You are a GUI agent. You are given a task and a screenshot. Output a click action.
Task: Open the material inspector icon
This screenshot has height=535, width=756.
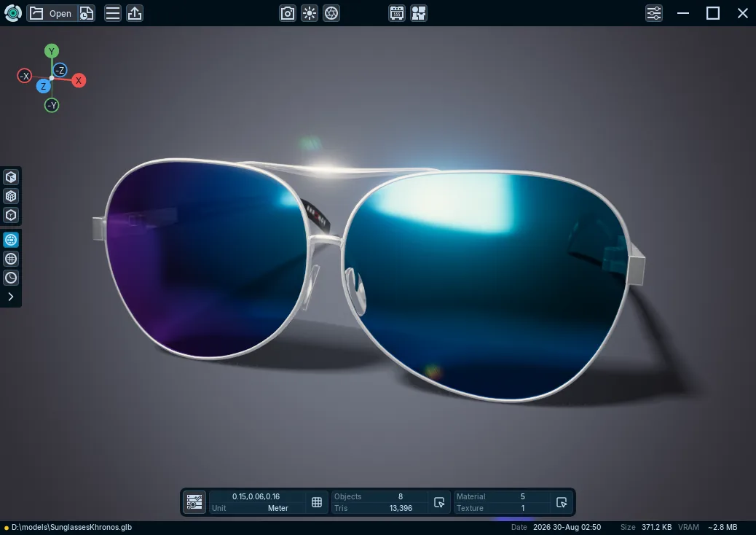[562, 502]
